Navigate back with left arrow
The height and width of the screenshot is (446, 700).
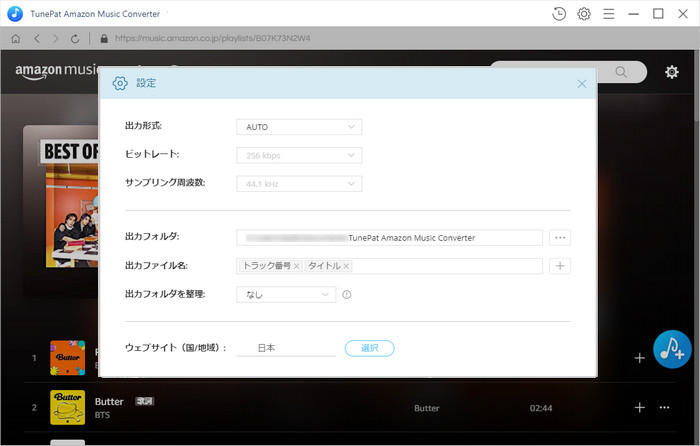37,39
